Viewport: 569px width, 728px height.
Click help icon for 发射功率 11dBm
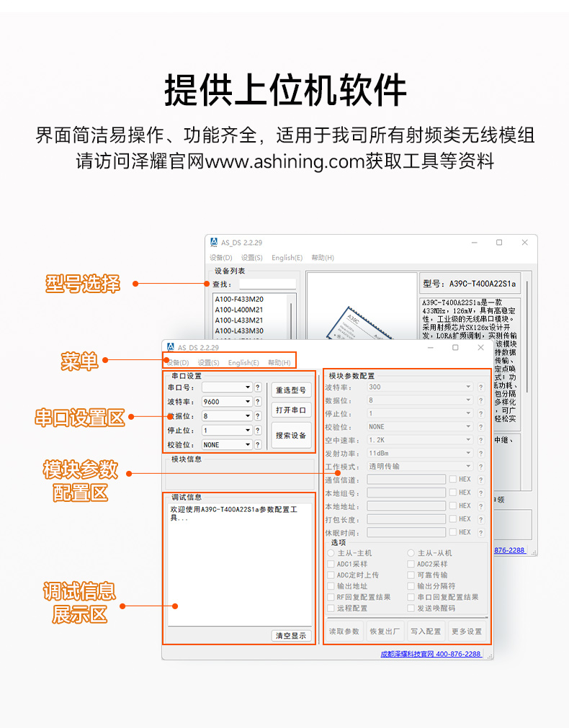coord(480,453)
